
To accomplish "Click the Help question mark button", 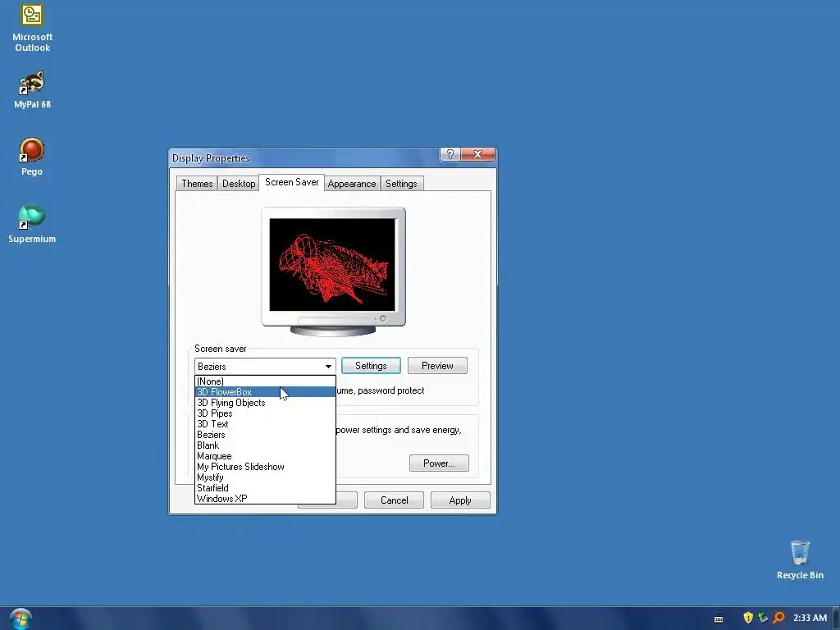I will 450,154.
